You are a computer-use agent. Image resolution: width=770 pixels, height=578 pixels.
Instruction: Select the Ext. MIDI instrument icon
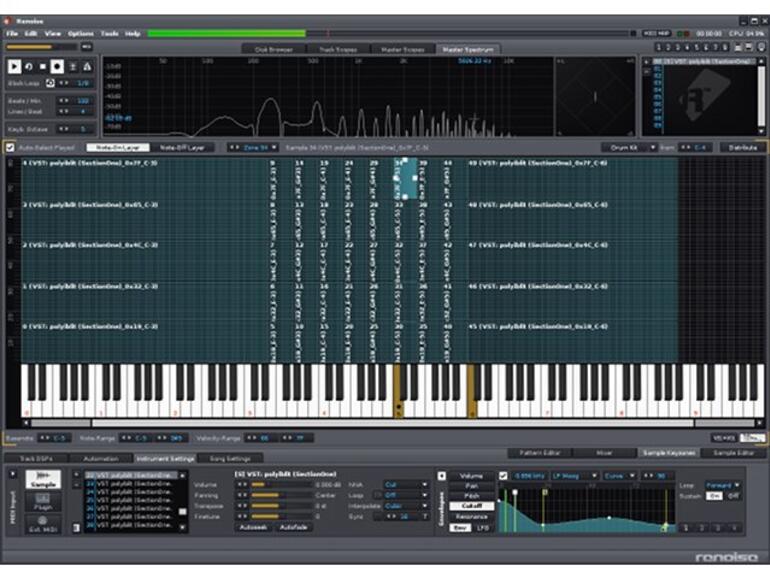tap(43, 524)
